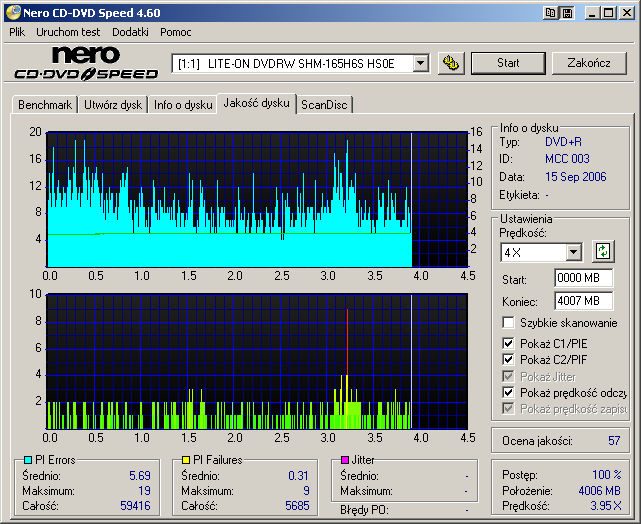Toggle the Szybkie skanowanie checkbox
Screen dimensions: 641x524
click(508, 322)
